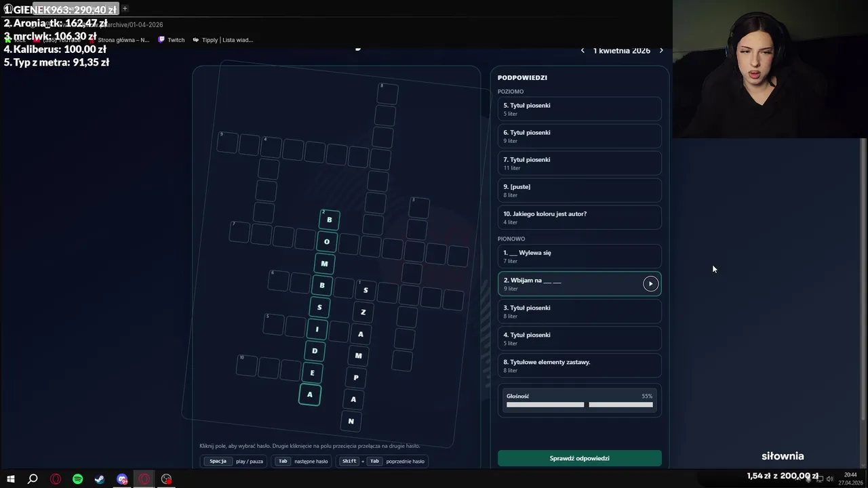
Task: Select clue 1 ___ Wylewa się
Action: 579,256
